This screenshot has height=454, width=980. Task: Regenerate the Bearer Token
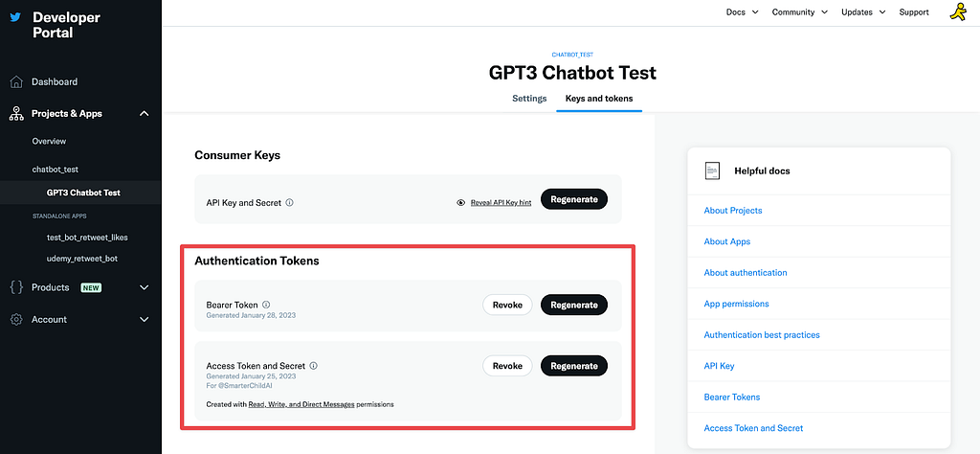[x=574, y=306]
